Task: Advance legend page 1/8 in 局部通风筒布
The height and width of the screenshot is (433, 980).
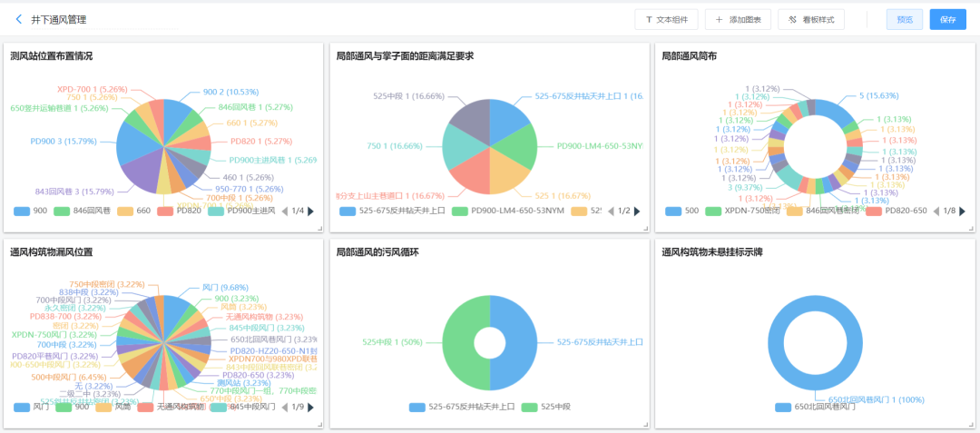Action: 964,212
